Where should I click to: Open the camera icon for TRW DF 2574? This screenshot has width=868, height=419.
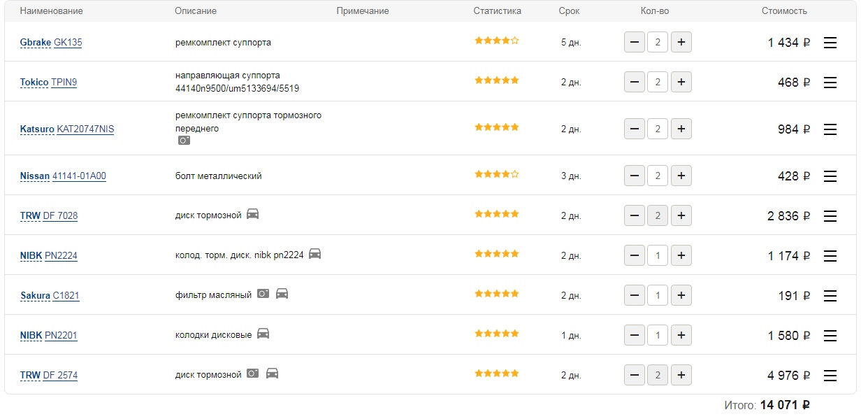pyautogui.click(x=253, y=374)
